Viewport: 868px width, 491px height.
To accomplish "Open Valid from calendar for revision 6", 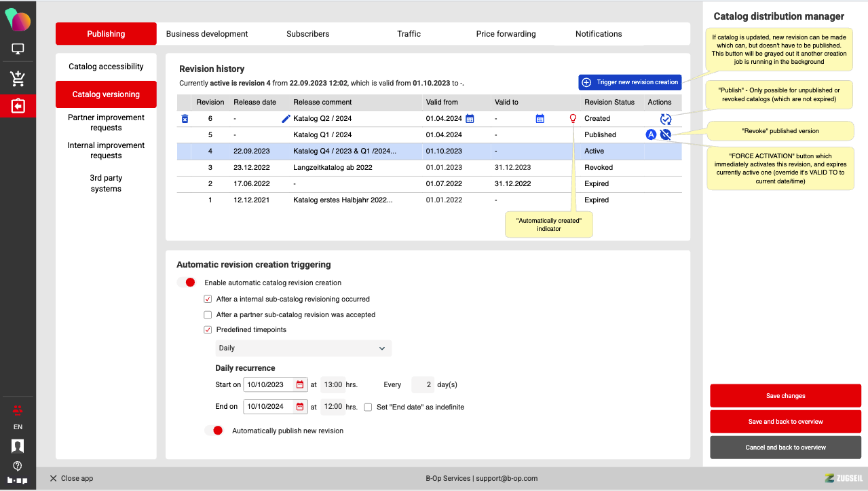I will 470,119.
